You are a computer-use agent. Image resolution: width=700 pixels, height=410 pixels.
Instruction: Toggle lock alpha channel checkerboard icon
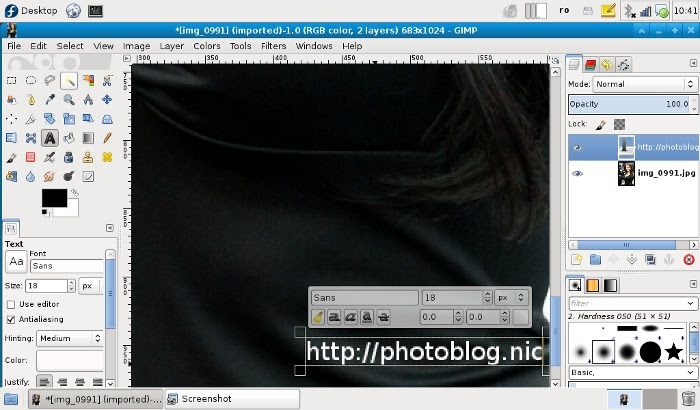pyautogui.click(x=619, y=124)
